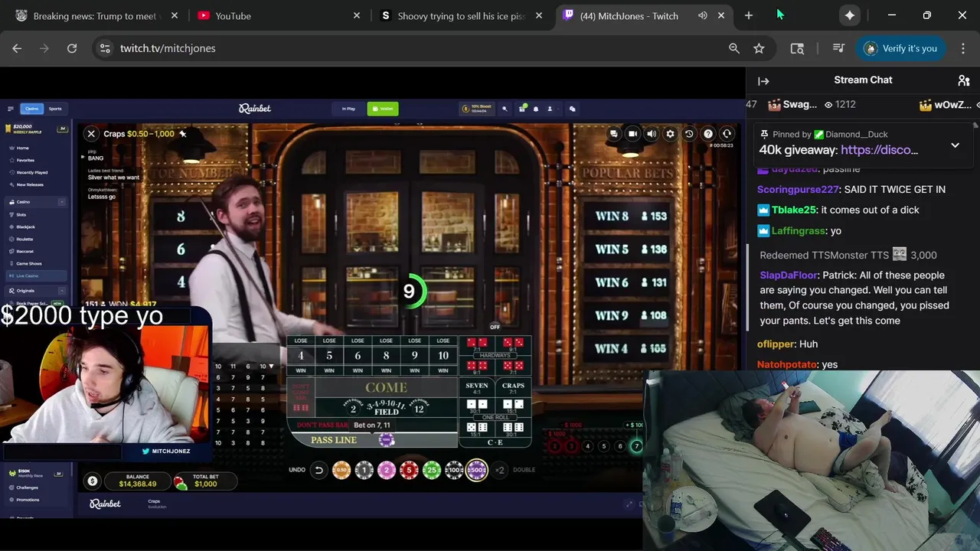
Task: Switch to the Breaking news Trump tab
Action: point(97,15)
